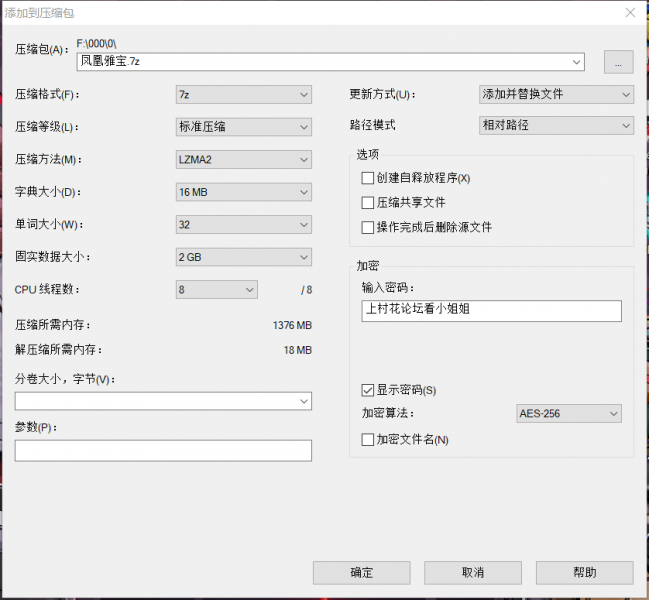The image size is (649, 600).
Task: Click the 输入密码 password field
Action: click(491, 311)
